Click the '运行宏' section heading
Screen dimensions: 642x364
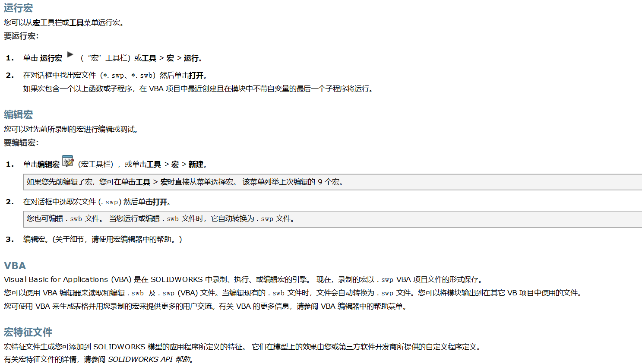click(18, 8)
